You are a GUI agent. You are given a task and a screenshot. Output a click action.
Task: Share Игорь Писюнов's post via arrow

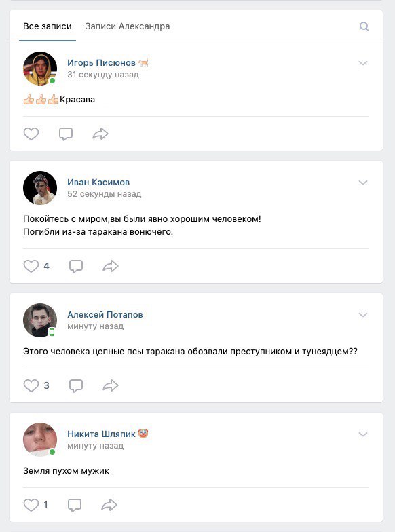100,134
